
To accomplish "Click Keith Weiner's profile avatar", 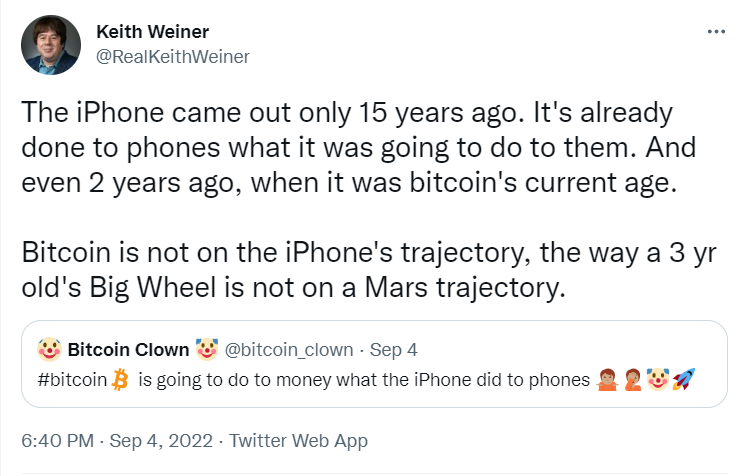I will click(x=50, y=44).
